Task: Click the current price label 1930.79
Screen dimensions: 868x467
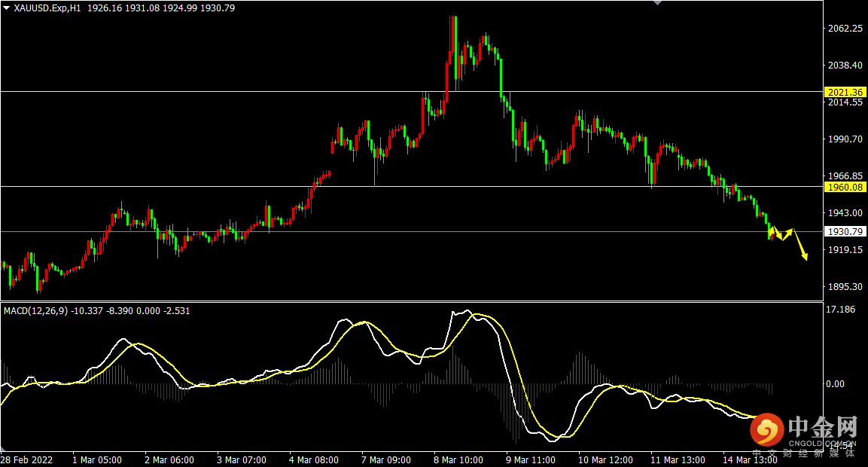Action: point(845,231)
